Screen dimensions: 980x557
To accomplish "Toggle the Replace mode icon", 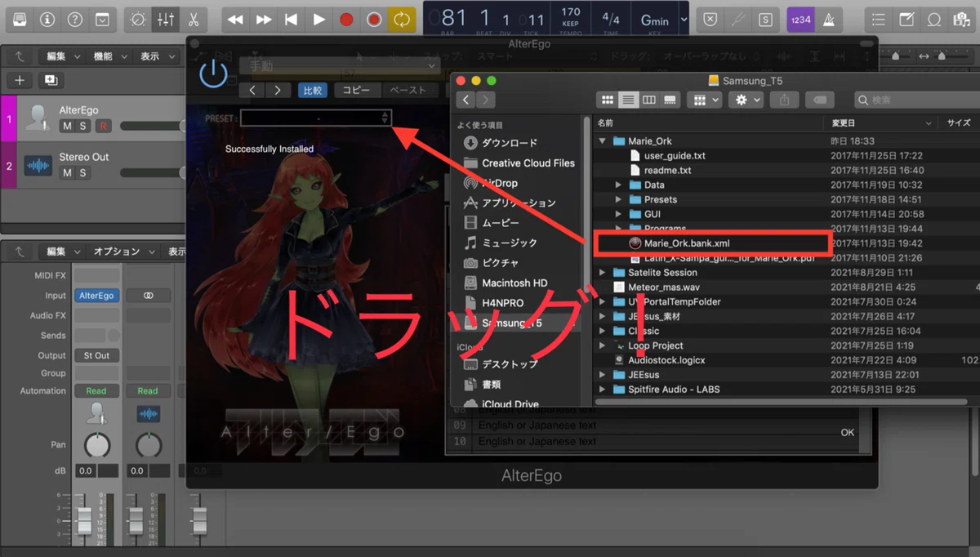I will [711, 19].
